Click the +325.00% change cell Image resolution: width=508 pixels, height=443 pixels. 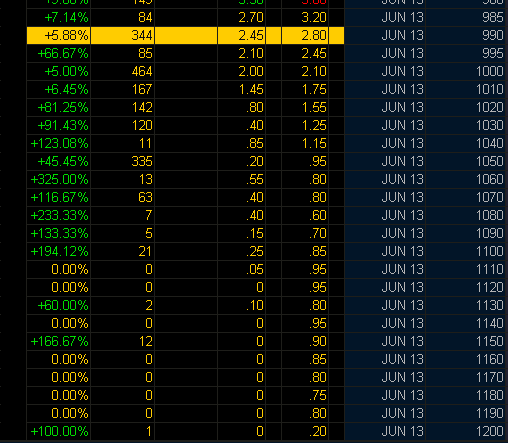coord(59,179)
